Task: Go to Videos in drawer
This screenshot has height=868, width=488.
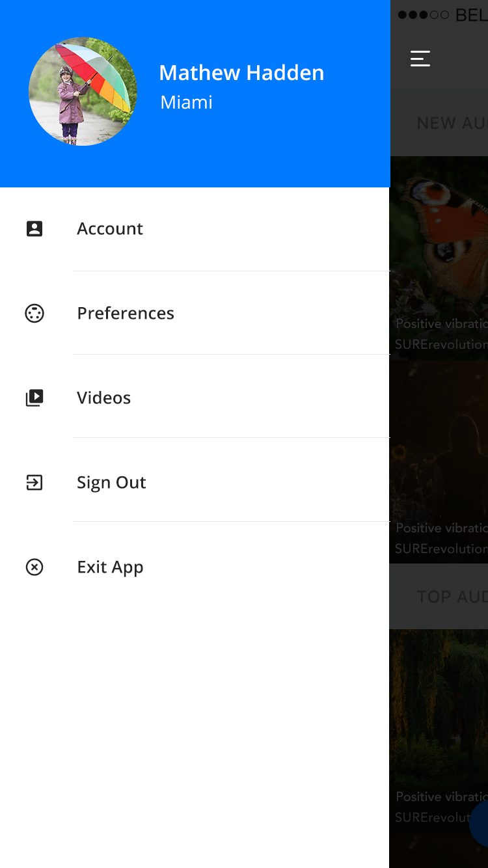Action: click(195, 396)
